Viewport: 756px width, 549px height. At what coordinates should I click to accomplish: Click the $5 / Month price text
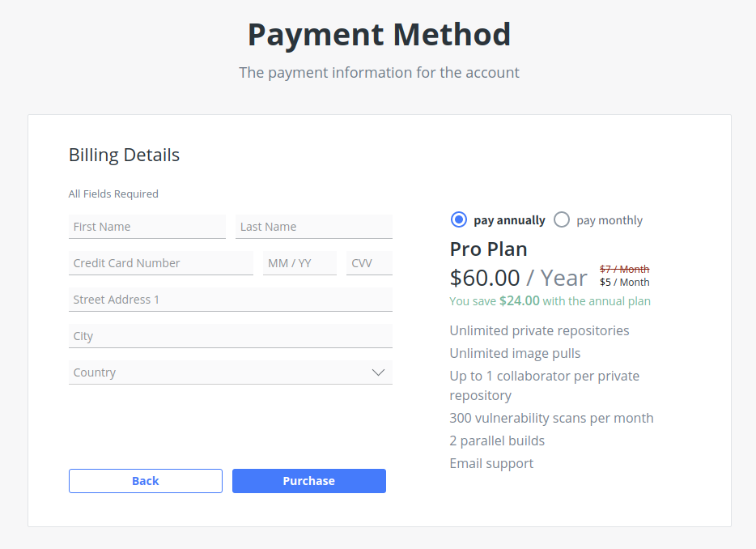pos(624,282)
